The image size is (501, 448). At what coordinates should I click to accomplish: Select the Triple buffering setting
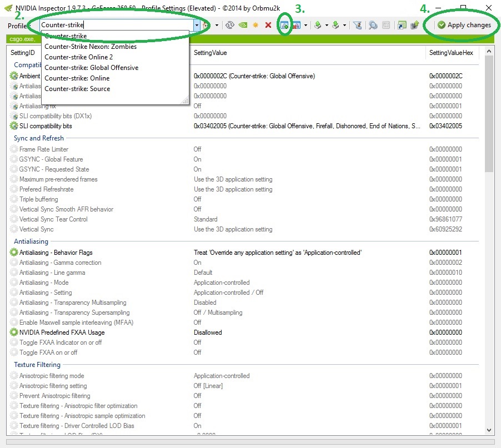coord(243,199)
